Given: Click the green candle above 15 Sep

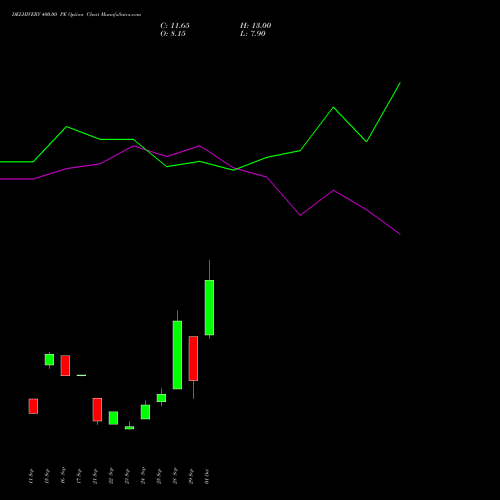Looking at the screenshot, I should pos(49,359).
